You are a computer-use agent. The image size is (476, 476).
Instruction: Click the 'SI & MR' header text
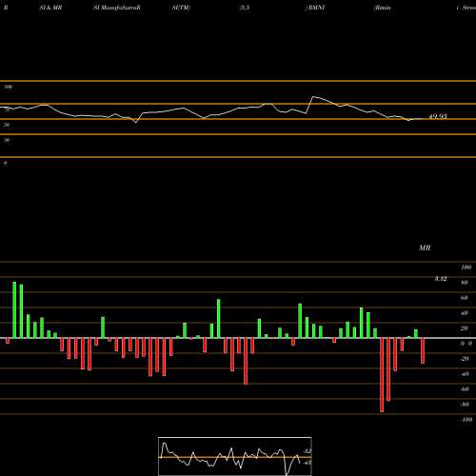(50, 8)
